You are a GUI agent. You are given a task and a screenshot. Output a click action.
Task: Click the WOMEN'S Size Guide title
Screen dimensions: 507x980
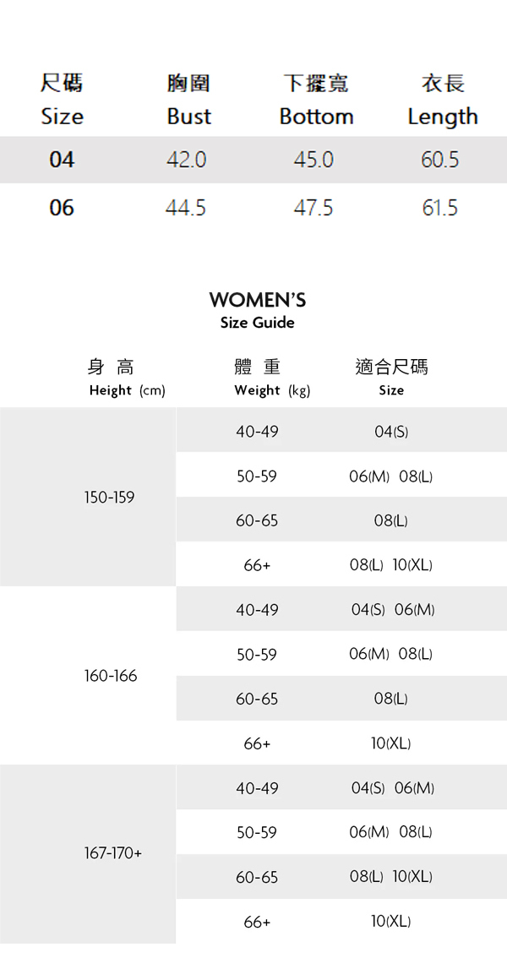(x=257, y=310)
